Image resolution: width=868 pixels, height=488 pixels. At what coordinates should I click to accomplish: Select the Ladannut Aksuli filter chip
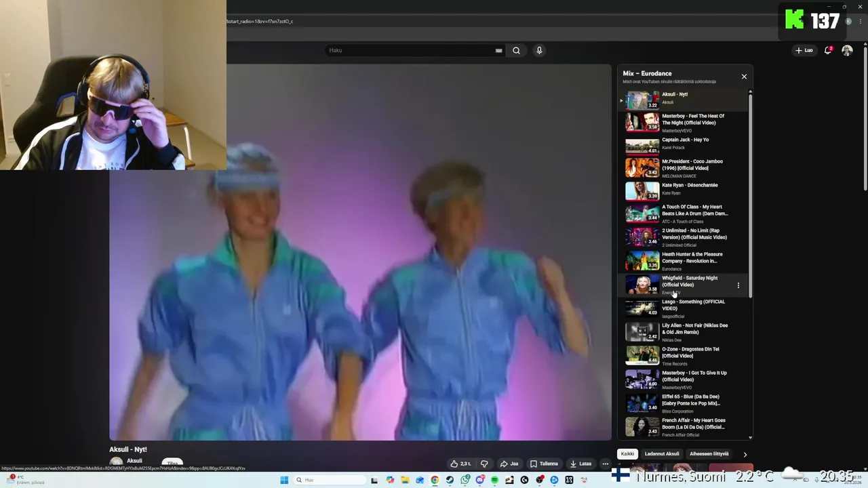click(662, 454)
